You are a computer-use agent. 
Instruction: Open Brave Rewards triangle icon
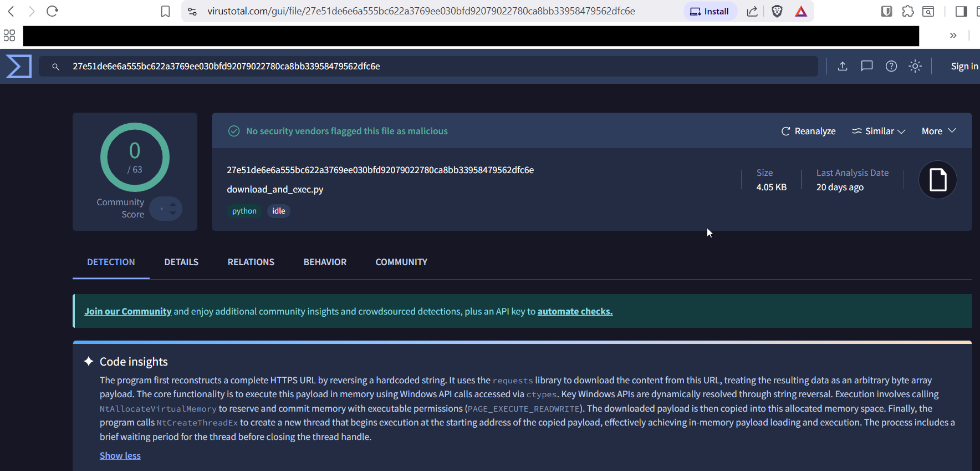[801, 11]
